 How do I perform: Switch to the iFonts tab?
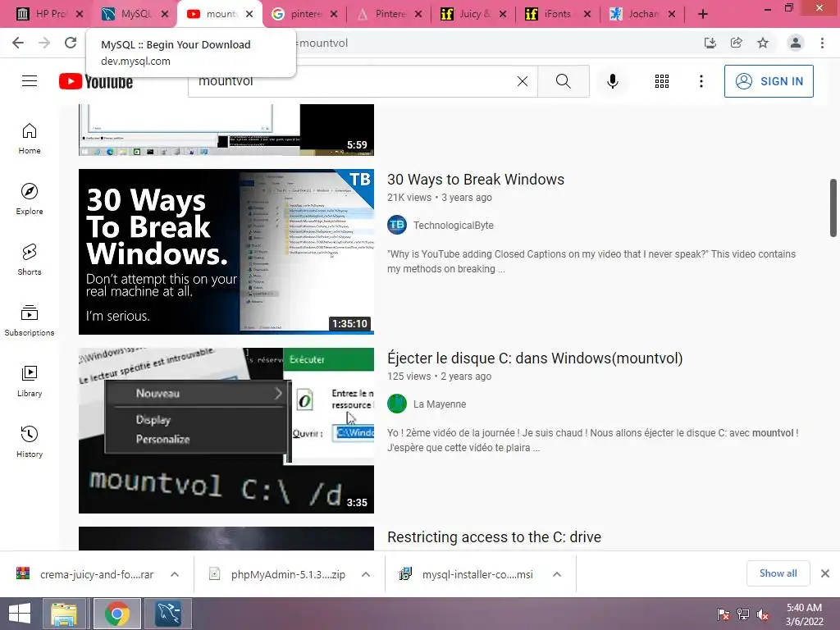tap(557, 14)
